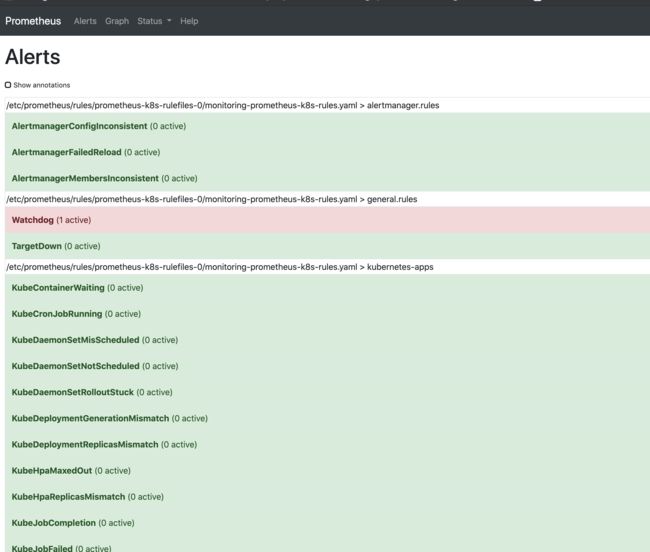650x552 pixels.
Task: Expand the KubeDaemonSetMisScheduled alert row
Action: [x=327, y=340]
